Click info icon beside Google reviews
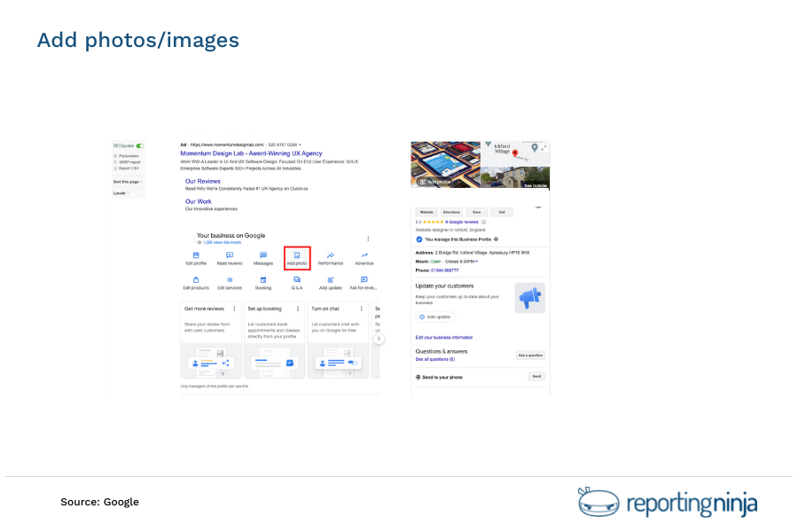This screenshot has height=532, width=798. 483,222
